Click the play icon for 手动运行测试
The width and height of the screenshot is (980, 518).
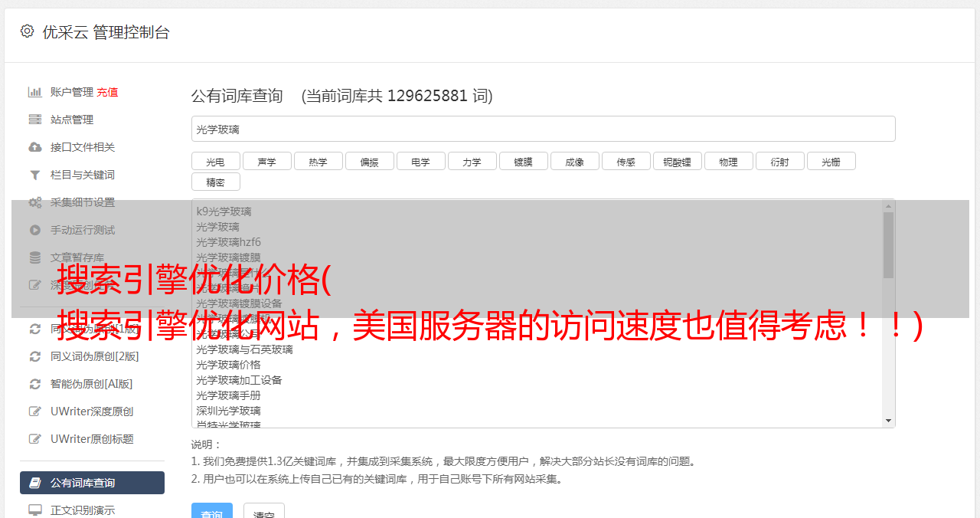tap(35, 230)
